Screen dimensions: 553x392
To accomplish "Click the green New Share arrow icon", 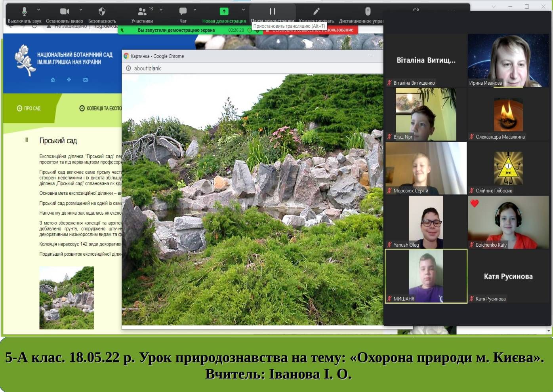I will coord(224,11).
